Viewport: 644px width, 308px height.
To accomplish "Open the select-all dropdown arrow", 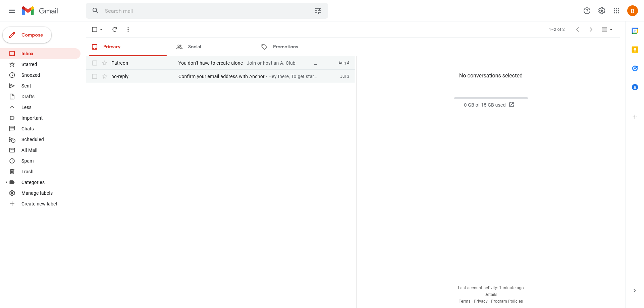I will [101, 29].
